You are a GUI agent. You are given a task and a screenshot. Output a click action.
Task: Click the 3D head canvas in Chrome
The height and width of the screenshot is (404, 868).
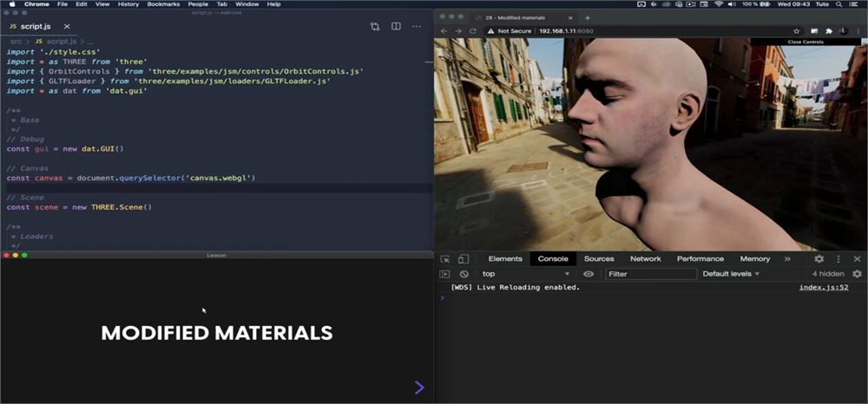pos(651,144)
